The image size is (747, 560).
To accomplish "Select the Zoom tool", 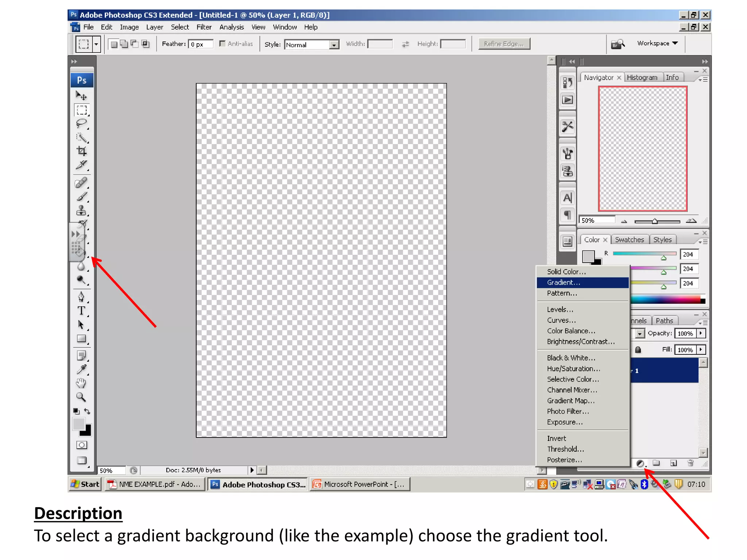I will point(81,397).
